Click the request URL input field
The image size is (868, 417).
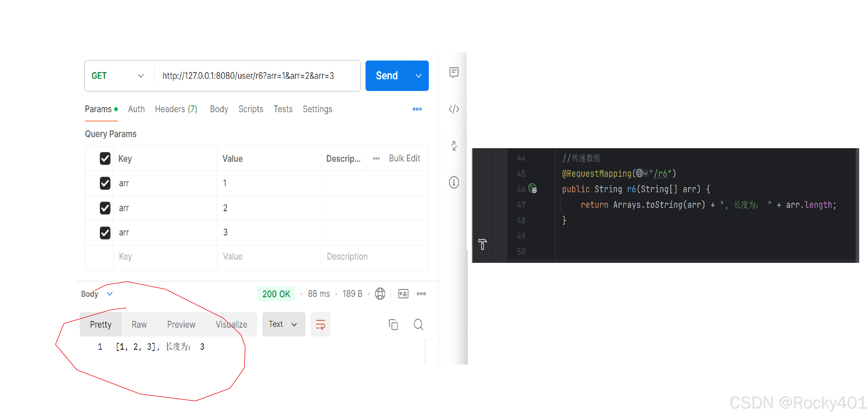coord(256,76)
